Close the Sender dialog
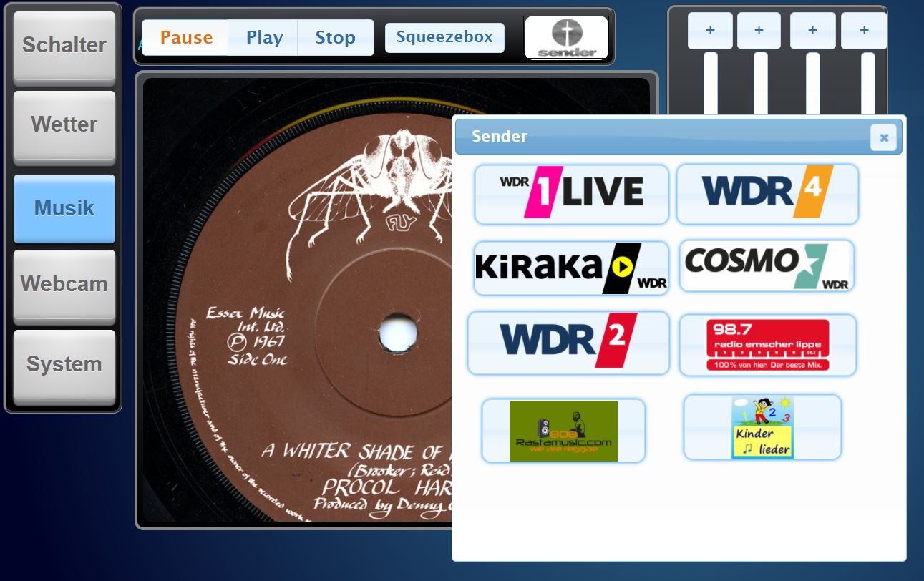Viewport: 924px width, 581px height. [883, 137]
